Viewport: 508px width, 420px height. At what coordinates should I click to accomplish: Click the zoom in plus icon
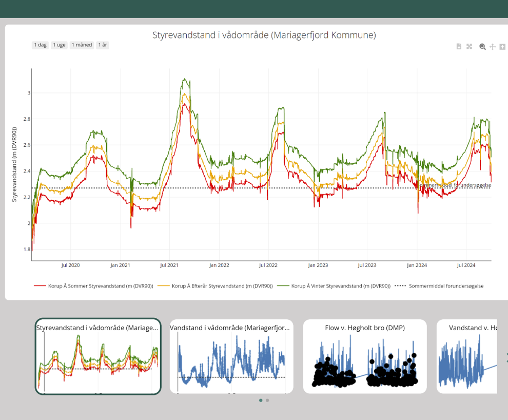tap(502, 47)
